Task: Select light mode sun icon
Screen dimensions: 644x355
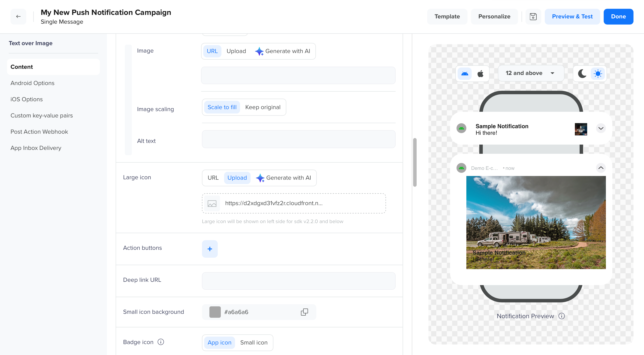Action: 598,74
